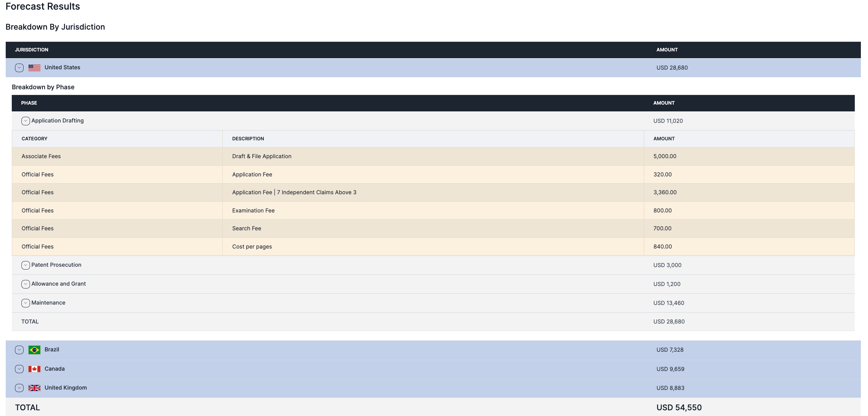Screen dimensions: 868x416
Task: Select the USD 28,680 jurisdiction amount
Action: pyautogui.click(x=672, y=68)
